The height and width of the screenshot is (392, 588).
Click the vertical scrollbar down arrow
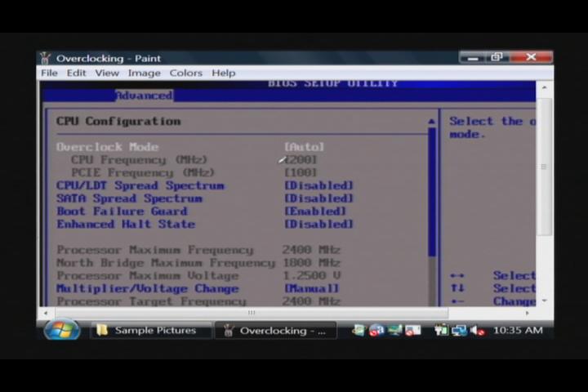point(545,301)
